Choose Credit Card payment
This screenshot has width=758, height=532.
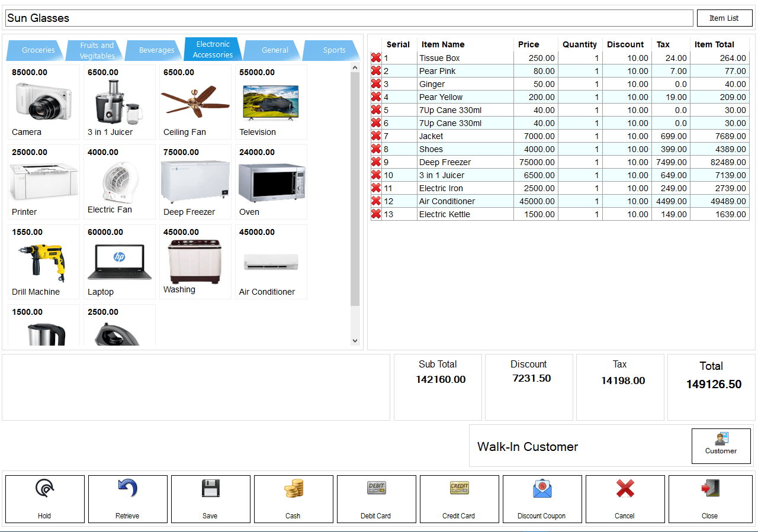(459, 499)
